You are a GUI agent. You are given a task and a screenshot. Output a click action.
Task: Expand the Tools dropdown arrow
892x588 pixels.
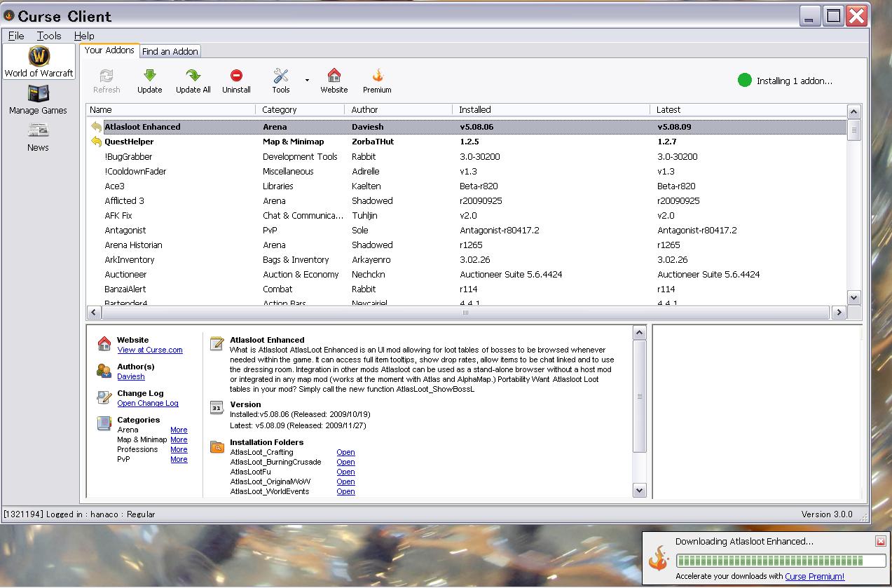coord(307,80)
